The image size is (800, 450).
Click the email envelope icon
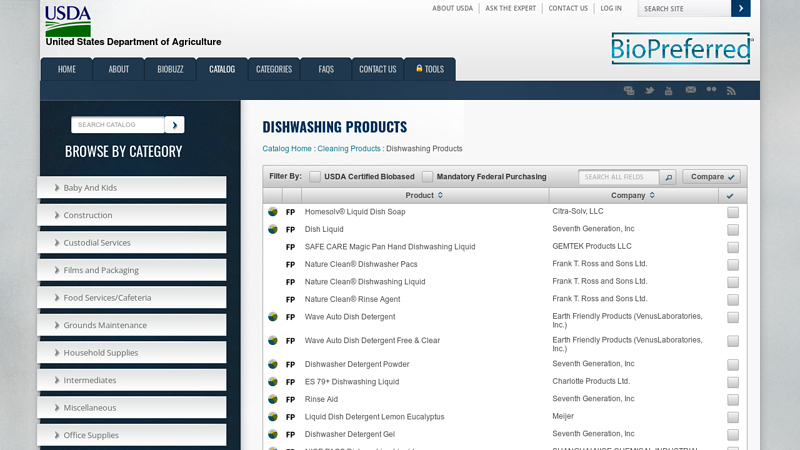point(690,90)
